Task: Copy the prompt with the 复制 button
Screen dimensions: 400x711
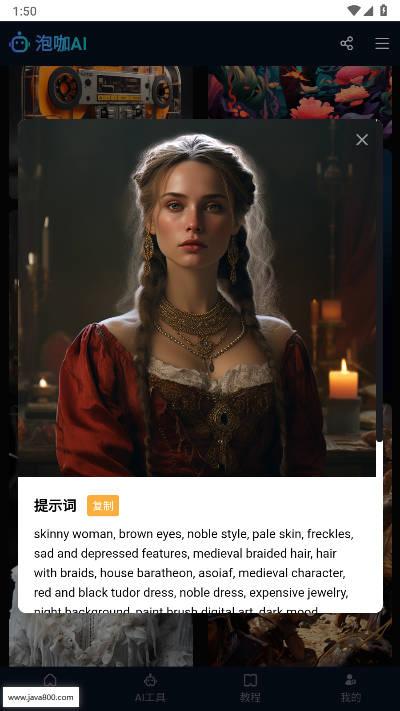Action: [x=103, y=506]
